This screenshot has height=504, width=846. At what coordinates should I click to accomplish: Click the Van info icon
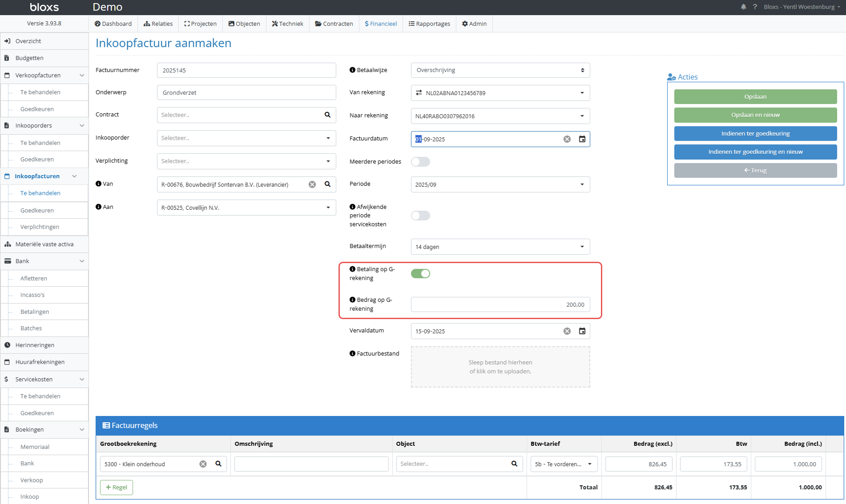(x=98, y=184)
